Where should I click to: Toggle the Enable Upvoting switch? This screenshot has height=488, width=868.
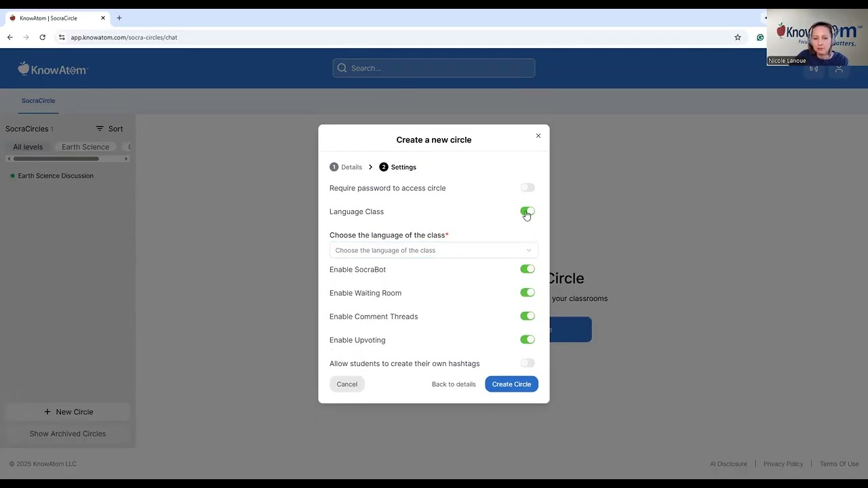click(528, 340)
